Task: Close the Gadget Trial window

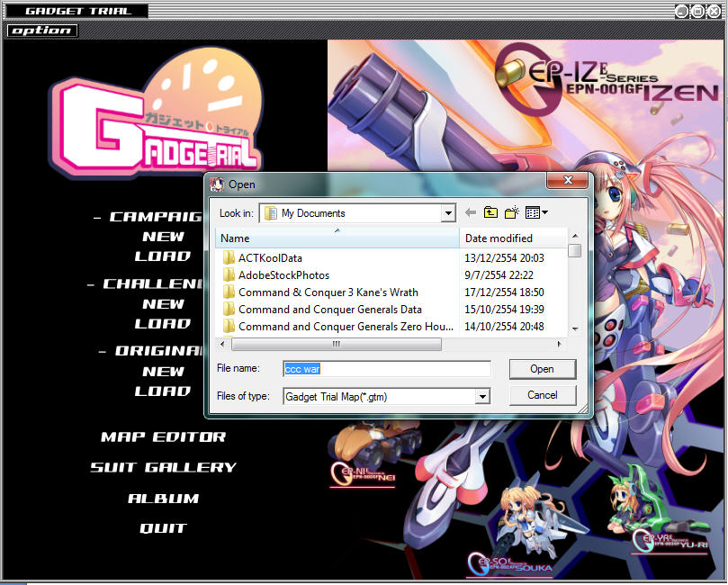Action: point(714,11)
